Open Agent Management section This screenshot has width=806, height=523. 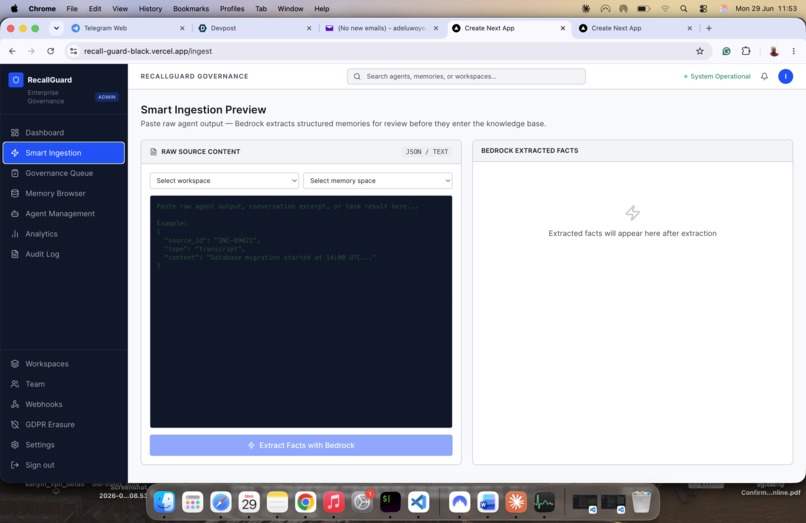click(64, 213)
